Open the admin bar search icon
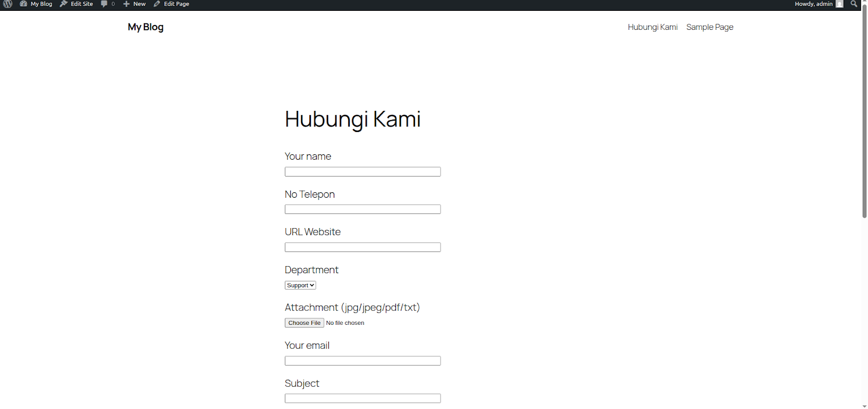 (854, 4)
